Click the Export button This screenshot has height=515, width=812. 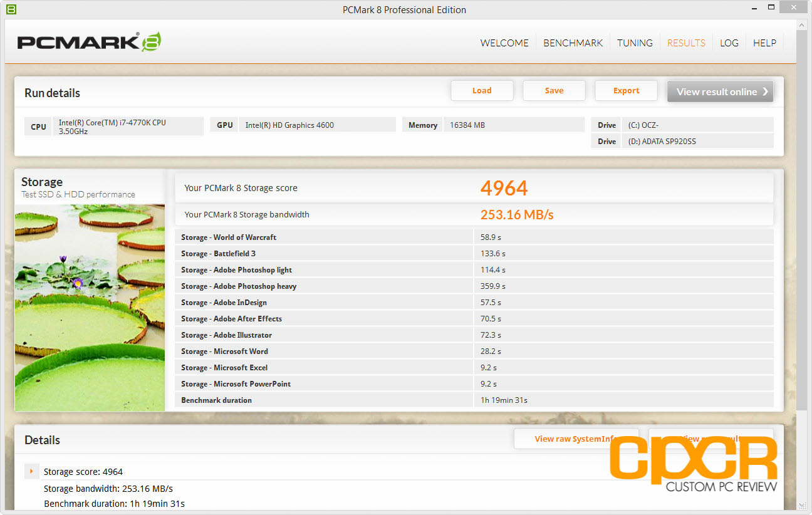pyautogui.click(x=626, y=90)
